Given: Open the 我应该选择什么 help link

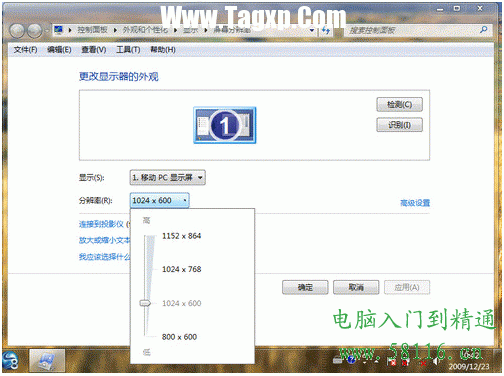Looking at the screenshot, I should click(x=104, y=257).
